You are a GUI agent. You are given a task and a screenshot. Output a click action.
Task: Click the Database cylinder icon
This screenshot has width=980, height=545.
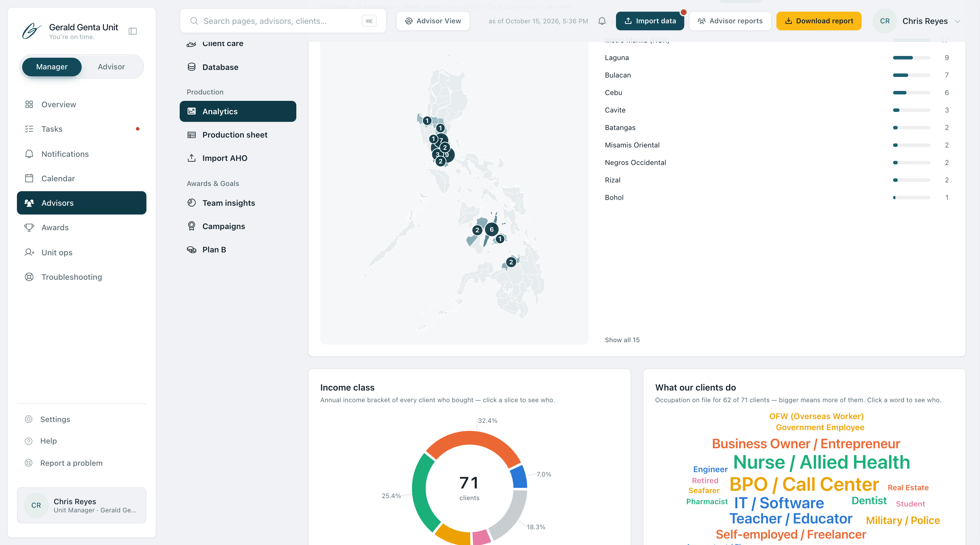[191, 67]
